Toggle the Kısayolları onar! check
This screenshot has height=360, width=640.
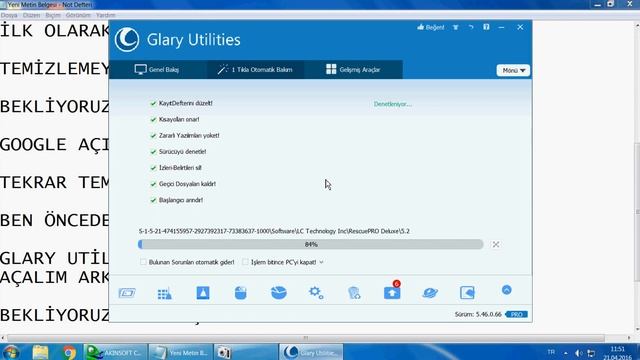(153, 120)
